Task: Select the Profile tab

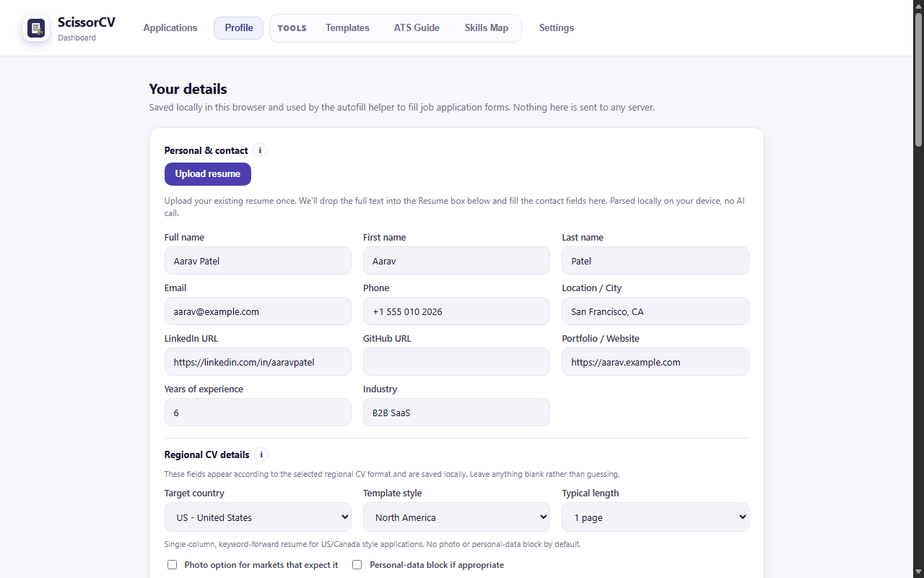Action: [x=238, y=28]
